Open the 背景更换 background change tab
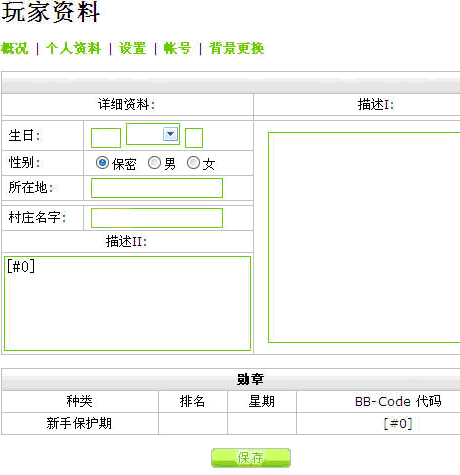Image resolution: width=460 pixels, height=475 pixels. click(236, 49)
